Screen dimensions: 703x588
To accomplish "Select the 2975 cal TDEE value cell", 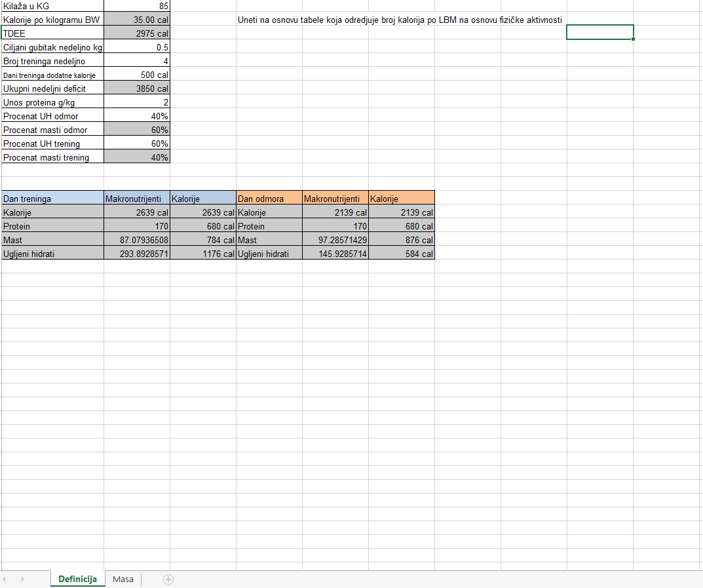I will pyautogui.click(x=137, y=33).
